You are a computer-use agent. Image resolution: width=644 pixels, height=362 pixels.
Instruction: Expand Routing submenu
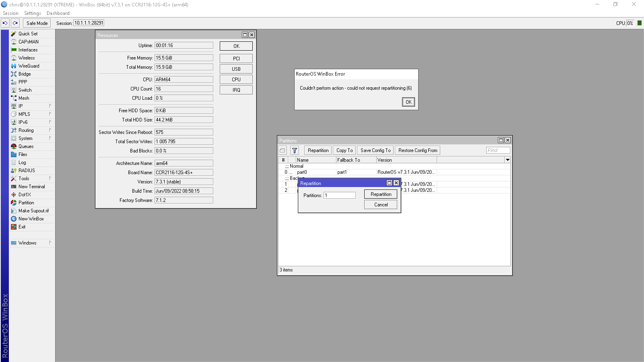(50, 130)
